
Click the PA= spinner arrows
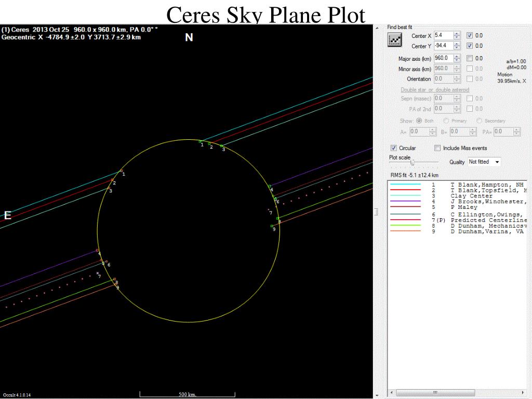click(517, 131)
